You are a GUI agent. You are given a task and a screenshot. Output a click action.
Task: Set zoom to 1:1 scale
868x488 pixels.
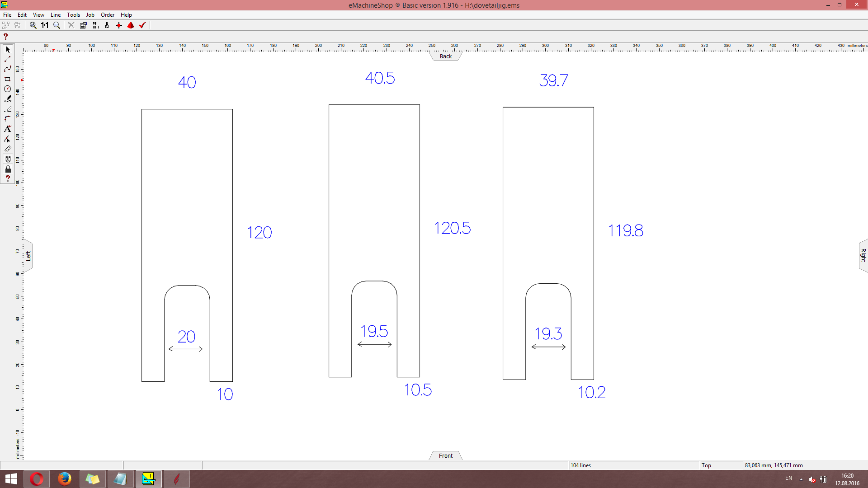[45, 25]
